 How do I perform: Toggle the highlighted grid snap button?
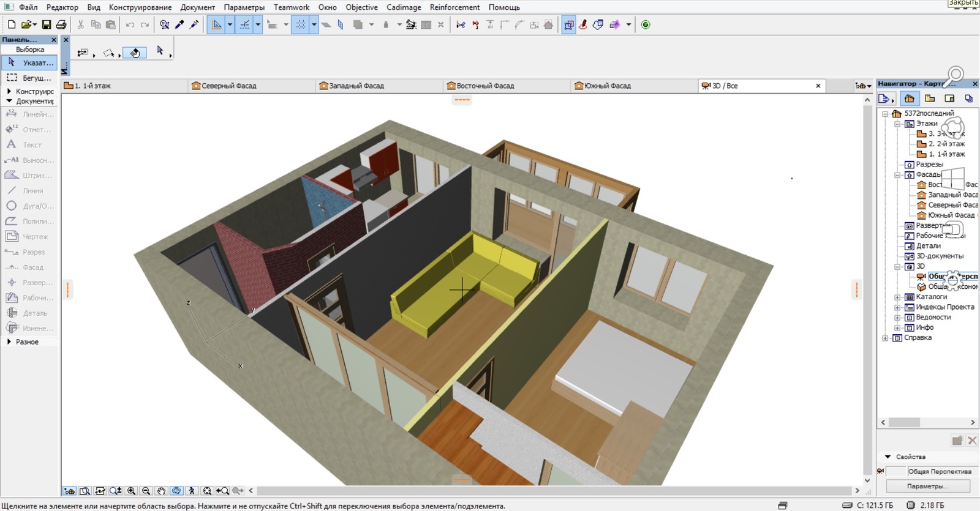pyautogui.click(x=300, y=24)
